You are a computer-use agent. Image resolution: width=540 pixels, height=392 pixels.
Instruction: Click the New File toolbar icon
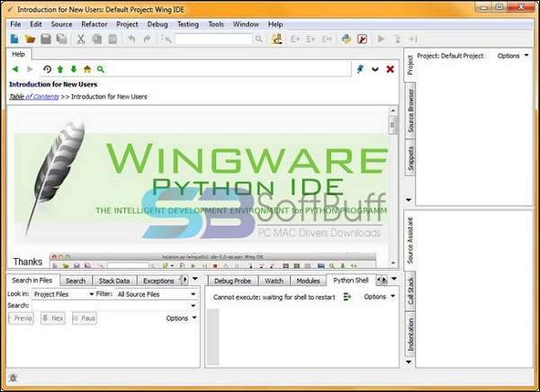click(x=14, y=39)
